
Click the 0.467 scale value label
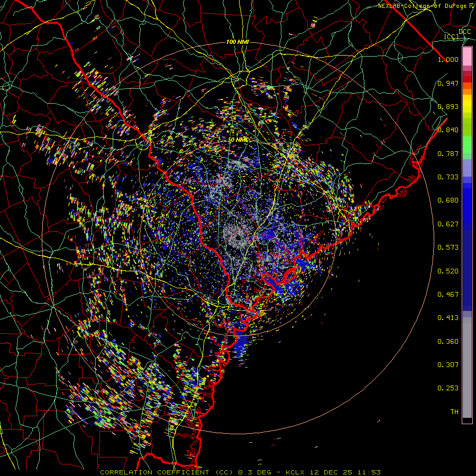pos(448,295)
